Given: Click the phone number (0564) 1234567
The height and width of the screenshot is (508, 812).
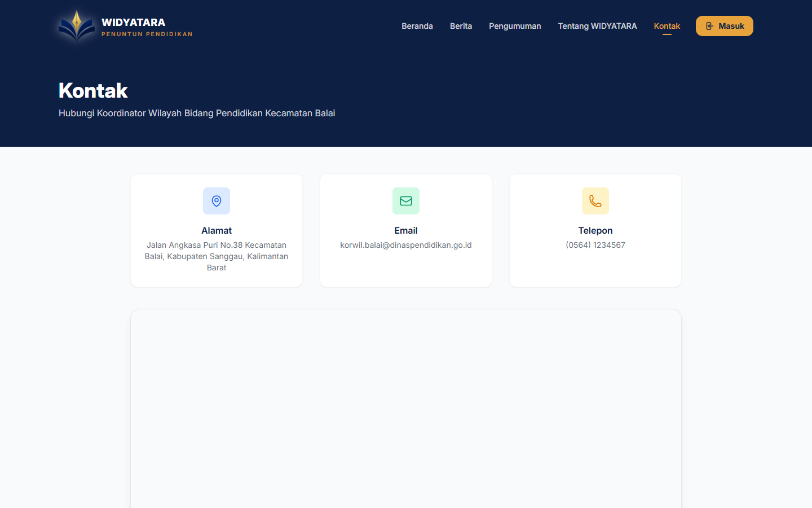Looking at the screenshot, I should tap(595, 245).
